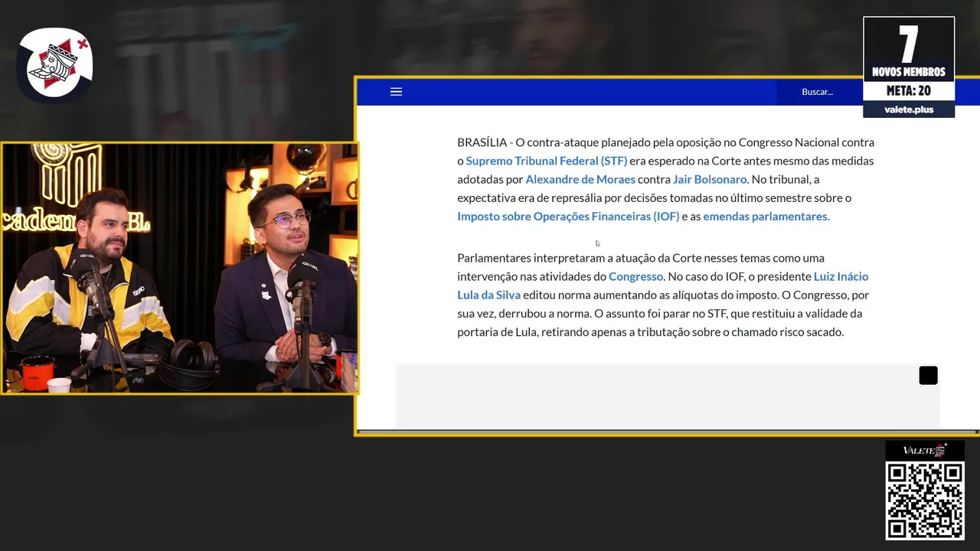This screenshot has width=980, height=551.
Task: Click the valete.plus label
Action: coord(909,109)
